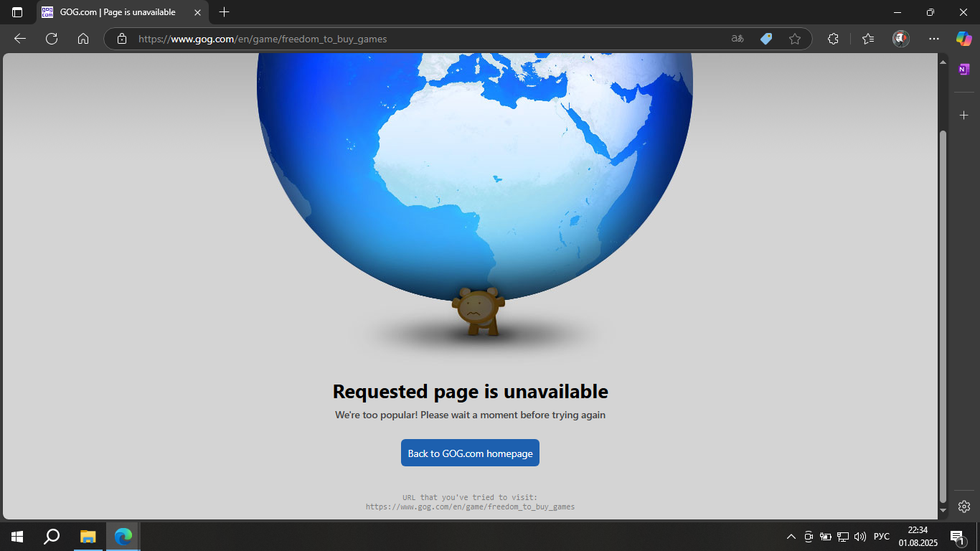Click Microsoft Edge taskbar icon
The image size is (980, 551).
[123, 536]
